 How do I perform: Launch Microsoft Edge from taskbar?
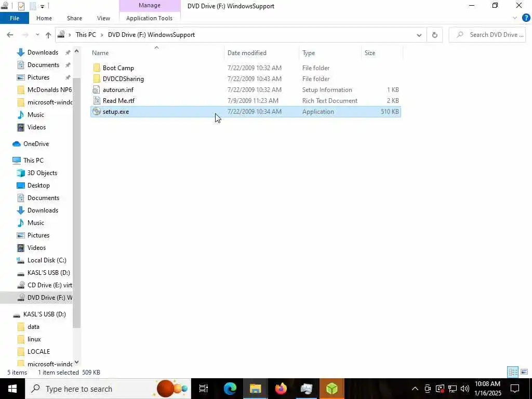click(230, 389)
